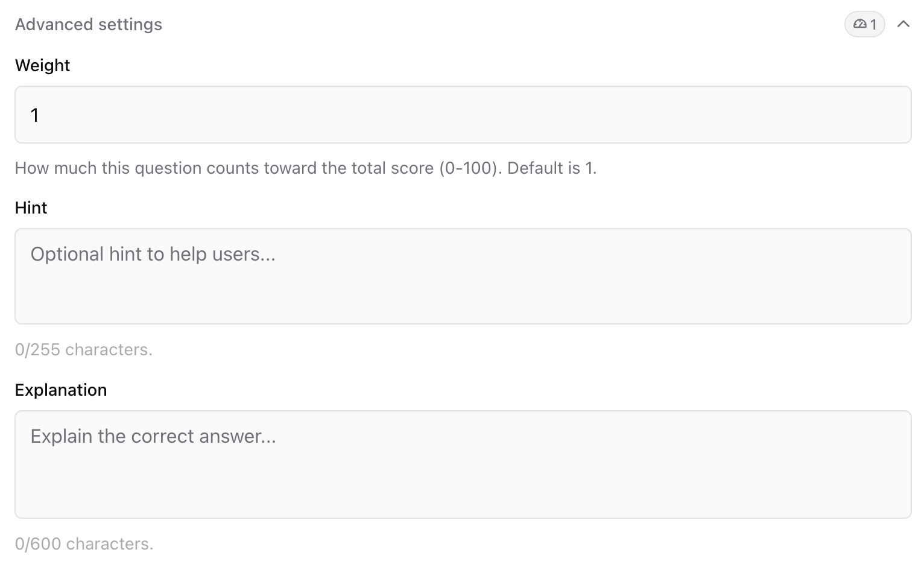
Task: Click the 0/255 characters counter
Action: pyautogui.click(x=84, y=349)
